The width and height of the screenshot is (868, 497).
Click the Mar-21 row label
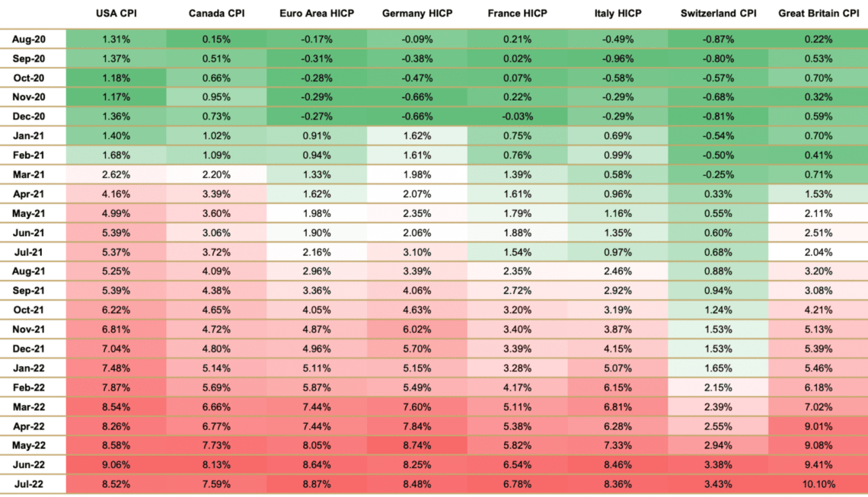point(32,175)
